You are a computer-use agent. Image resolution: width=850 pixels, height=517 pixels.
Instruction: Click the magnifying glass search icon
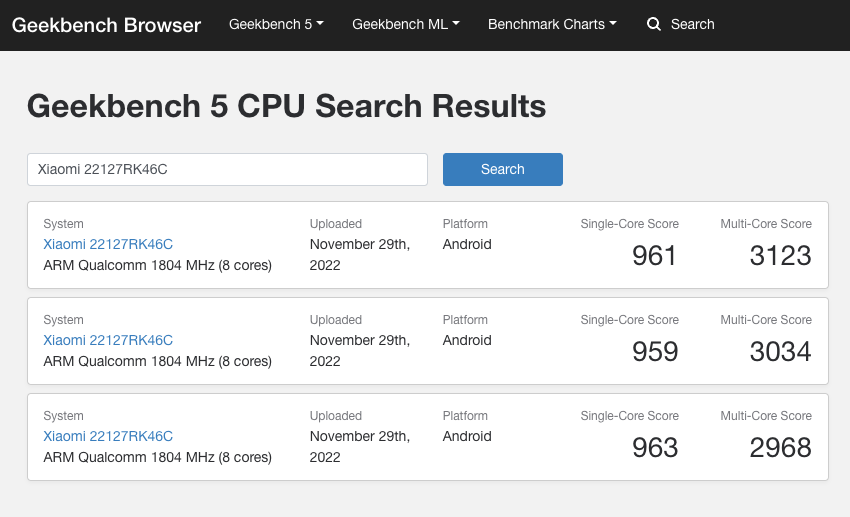[x=654, y=24]
